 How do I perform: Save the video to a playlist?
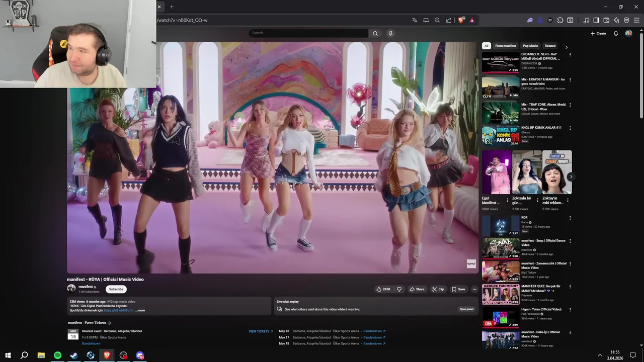point(458,289)
